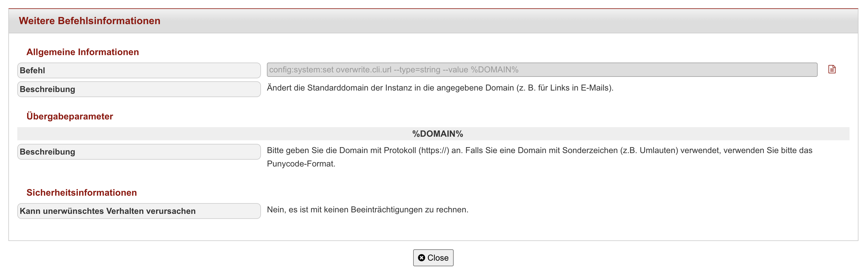This screenshot has width=868, height=277.
Task: Click the Sicherheitsinformationen heading
Action: pyautogui.click(x=82, y=192)
